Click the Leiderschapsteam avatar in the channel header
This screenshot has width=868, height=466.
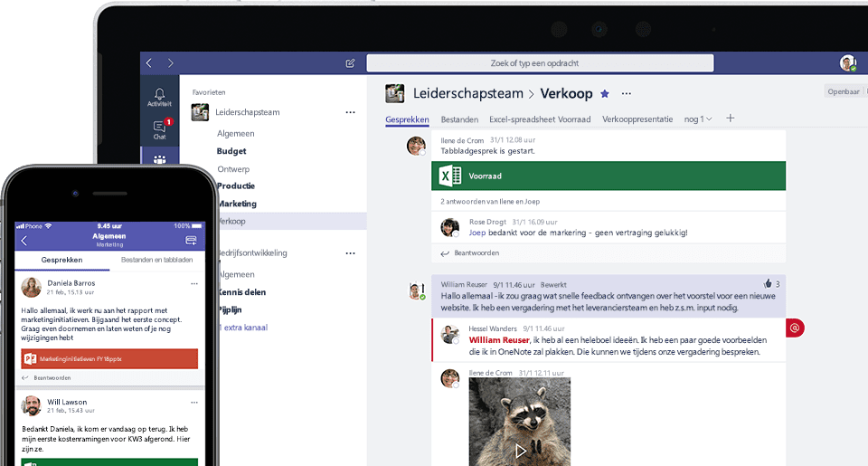[x=395, y=93]
